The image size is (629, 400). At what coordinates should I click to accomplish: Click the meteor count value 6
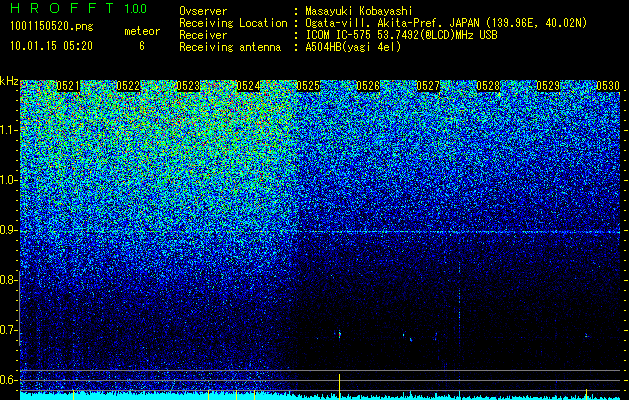pyautogui.click(x=142, y=46)
